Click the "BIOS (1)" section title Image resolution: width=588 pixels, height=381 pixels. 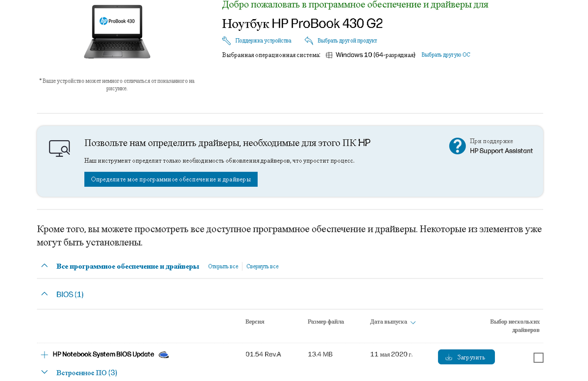[x=70, y=295]
